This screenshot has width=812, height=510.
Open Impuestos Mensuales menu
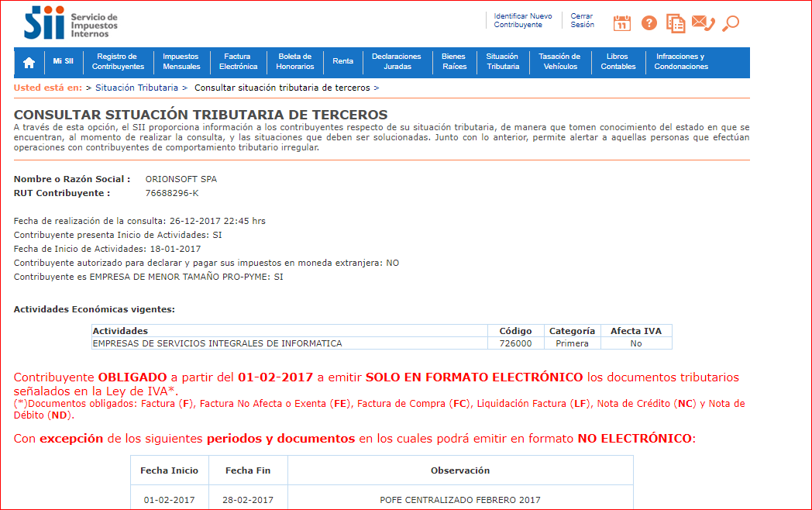[x=181, y=61]
